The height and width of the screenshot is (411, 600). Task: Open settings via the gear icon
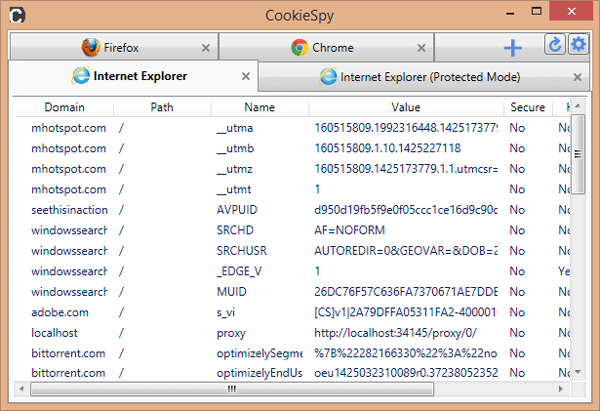[x=578, y=44]
